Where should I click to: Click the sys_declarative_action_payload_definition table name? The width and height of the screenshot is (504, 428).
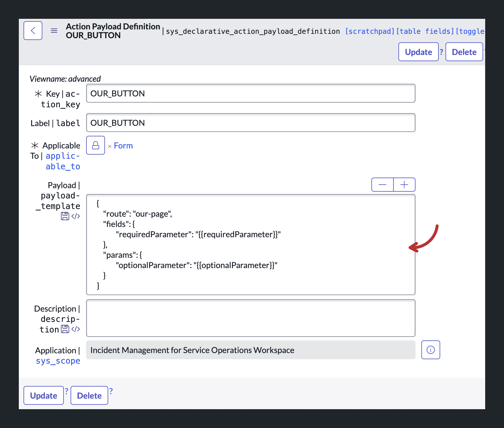[x=253, y=31]
